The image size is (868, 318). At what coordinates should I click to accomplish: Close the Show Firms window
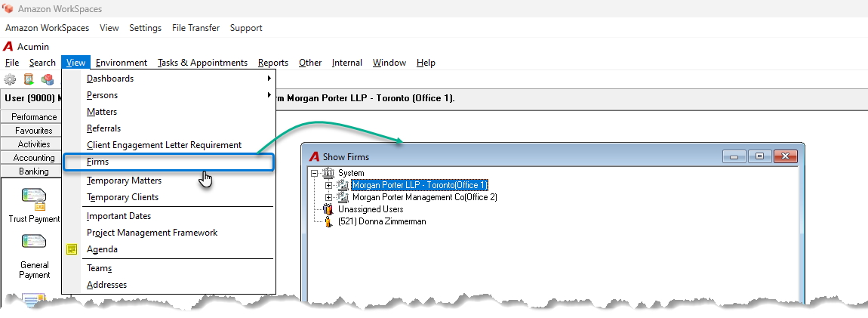tap(786, 156)
